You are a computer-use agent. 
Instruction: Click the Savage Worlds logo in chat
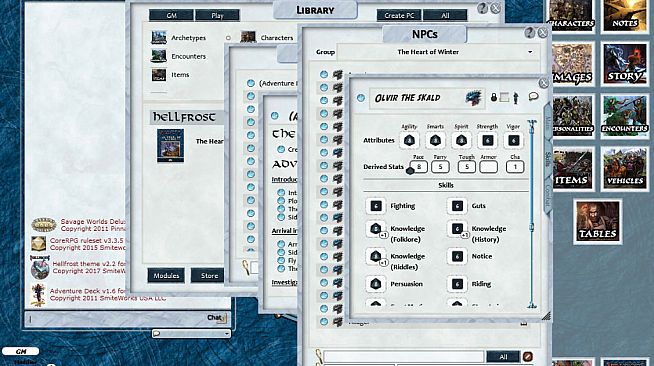coord(44,225)
